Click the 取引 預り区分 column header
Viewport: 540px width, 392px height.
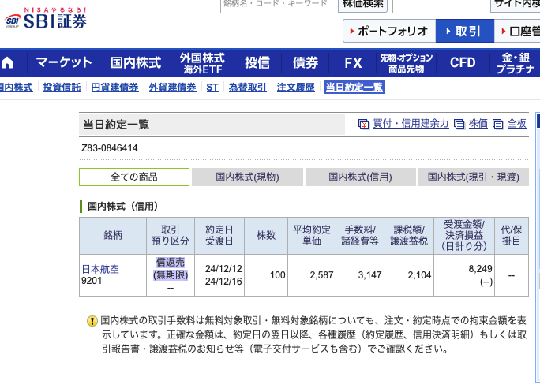coord(171,235)
